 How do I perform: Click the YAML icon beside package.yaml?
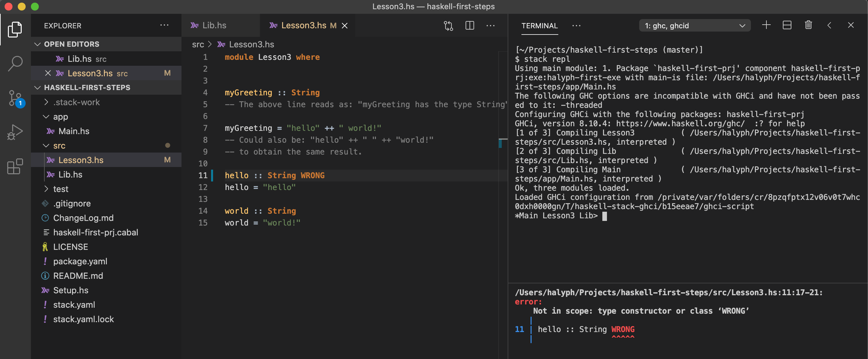pos(45,261)
